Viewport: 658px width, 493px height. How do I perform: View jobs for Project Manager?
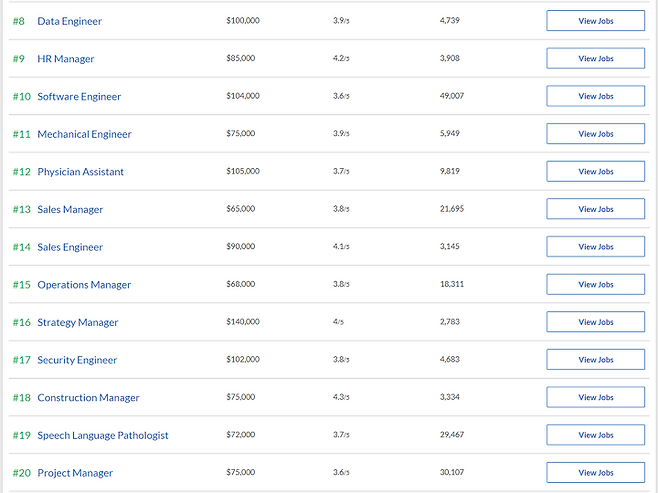[595, 472]
